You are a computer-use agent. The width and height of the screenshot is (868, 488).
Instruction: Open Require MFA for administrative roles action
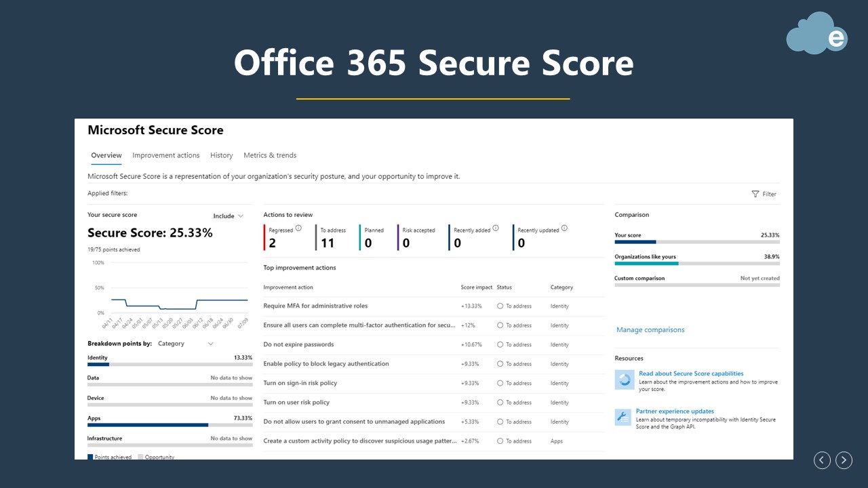coord(315,306)
